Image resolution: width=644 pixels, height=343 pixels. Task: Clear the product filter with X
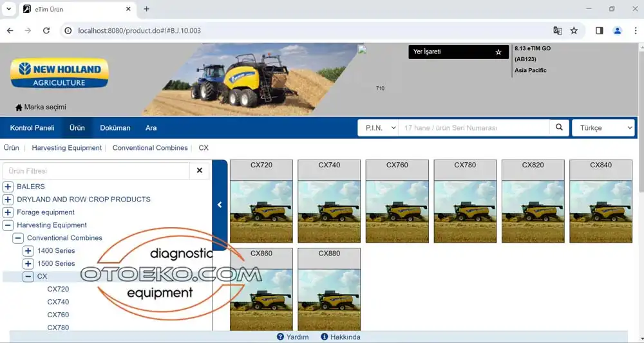[x=200, y=171]
